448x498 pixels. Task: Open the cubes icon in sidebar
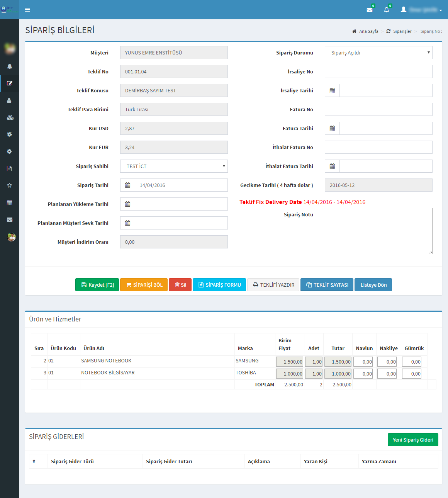[10, 117]
